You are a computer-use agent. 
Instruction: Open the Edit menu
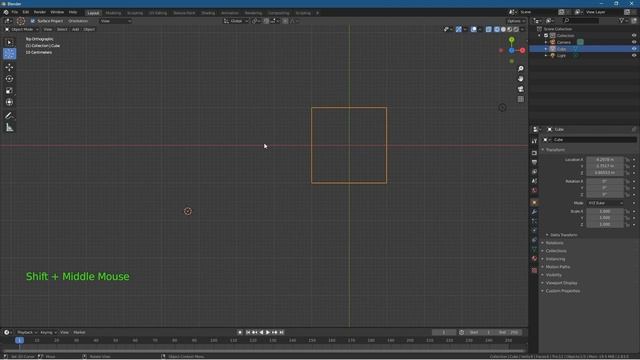pyautogui.click(x=26, y=12)
